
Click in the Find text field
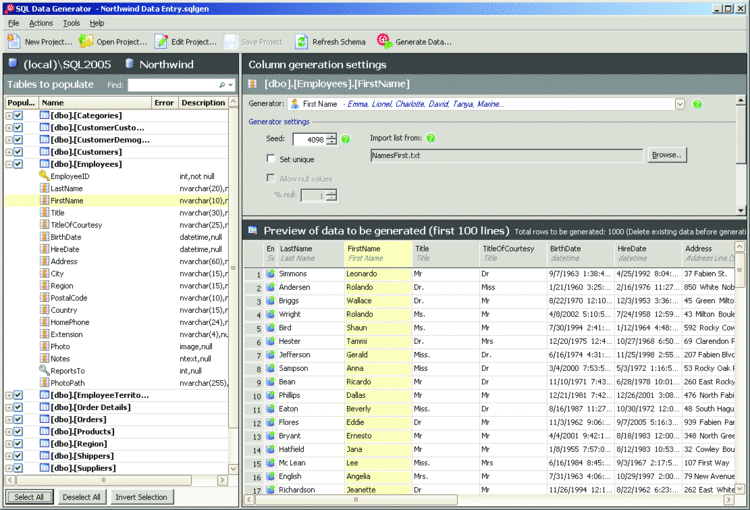(172, 85)
